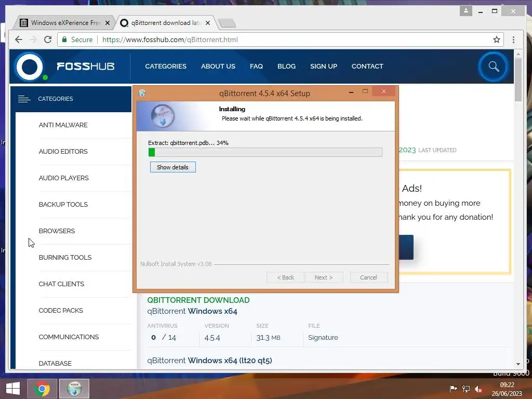Viewport: 532px width, 399px height.
Task: Open the CONTACT page
Action: click(367, 66)
